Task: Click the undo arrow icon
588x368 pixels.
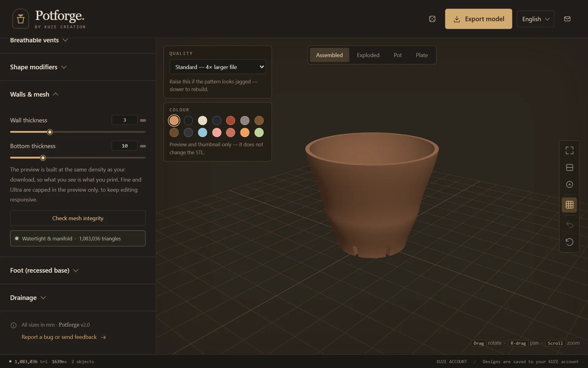Action: (x=569, y=225)
